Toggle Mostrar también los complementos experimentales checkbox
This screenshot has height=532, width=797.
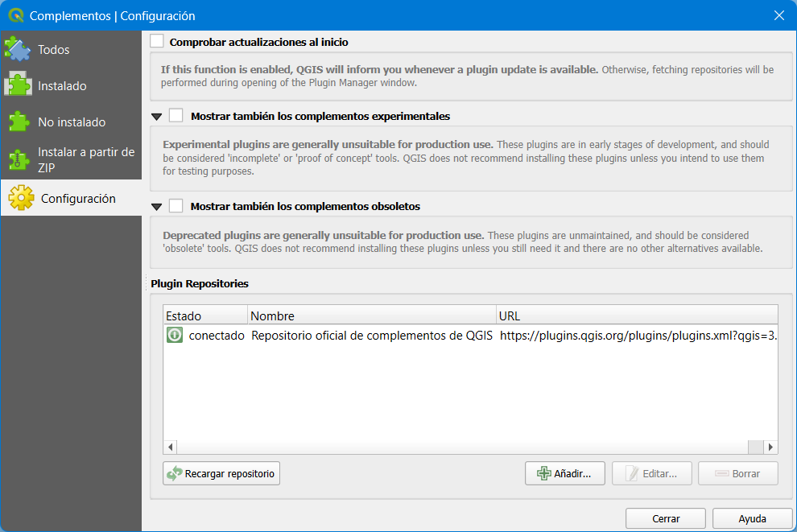tap(176, 115)
